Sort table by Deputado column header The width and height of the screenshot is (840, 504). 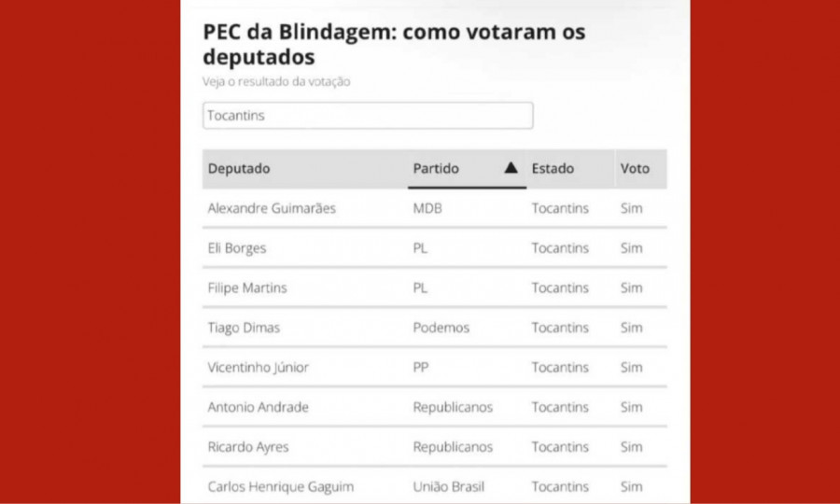[239, 169]
